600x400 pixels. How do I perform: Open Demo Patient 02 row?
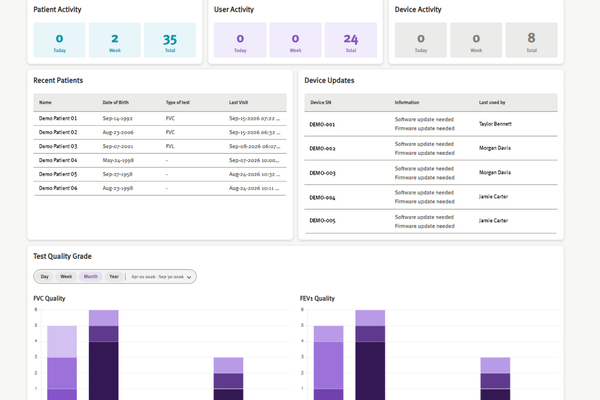click(160, 132)
